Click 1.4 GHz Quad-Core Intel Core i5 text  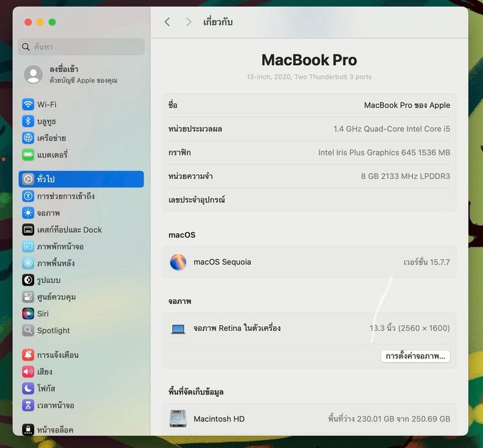click(392, 129)
